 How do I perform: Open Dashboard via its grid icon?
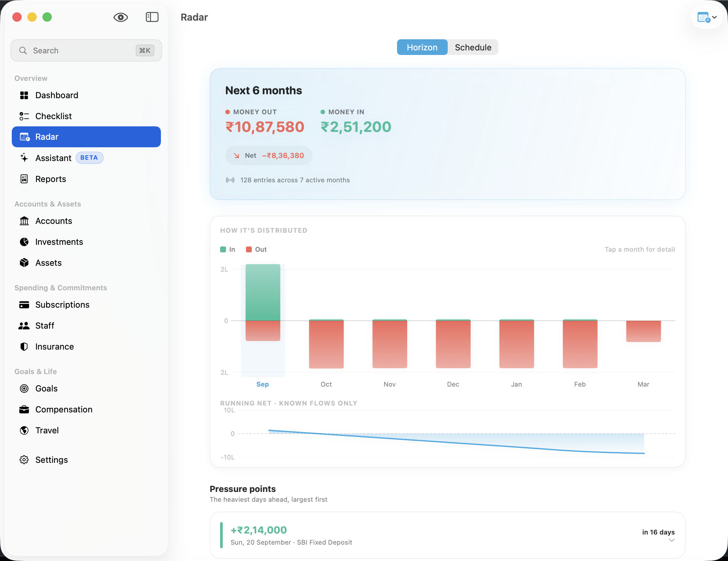click(24, 95)
